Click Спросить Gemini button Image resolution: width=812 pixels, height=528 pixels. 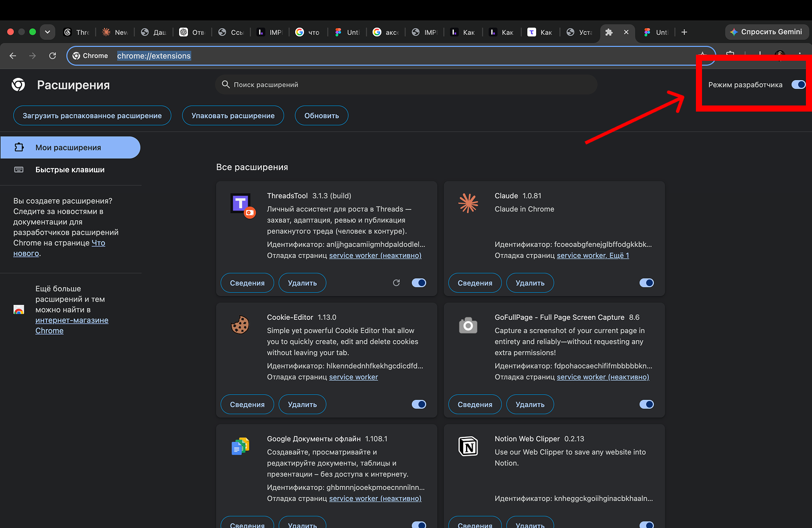pyautogui.click(x=767, y=32)
